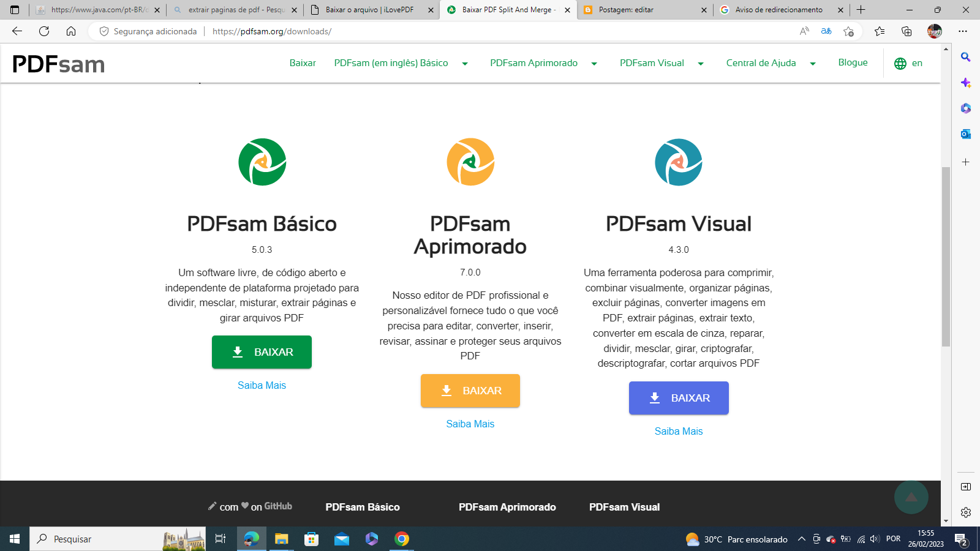This screenshot has height=551, width=980.
Task: Click orange BAIXAR button for PDFsam Aprimorado
Action: click(x=470, y=391)
